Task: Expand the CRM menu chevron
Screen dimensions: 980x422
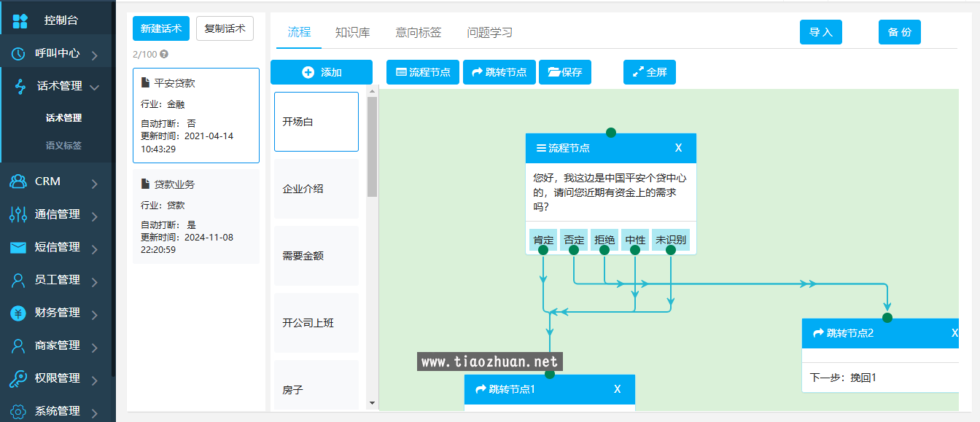Action: click(93, 181)
